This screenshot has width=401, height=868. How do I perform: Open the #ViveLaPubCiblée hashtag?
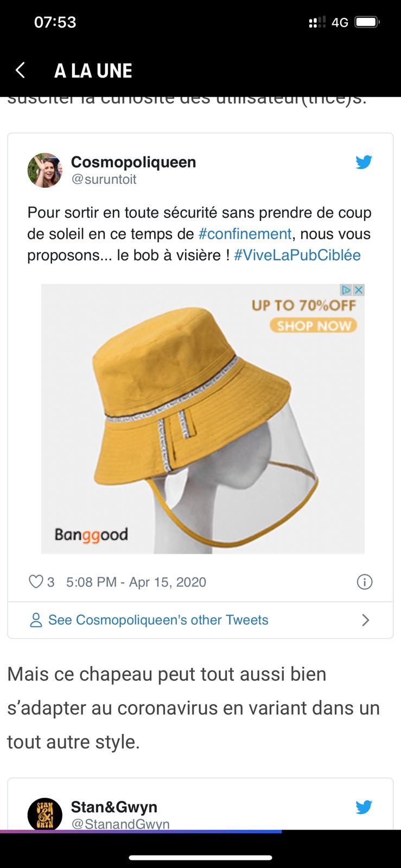pyautogui.click(x=297, y=255)
